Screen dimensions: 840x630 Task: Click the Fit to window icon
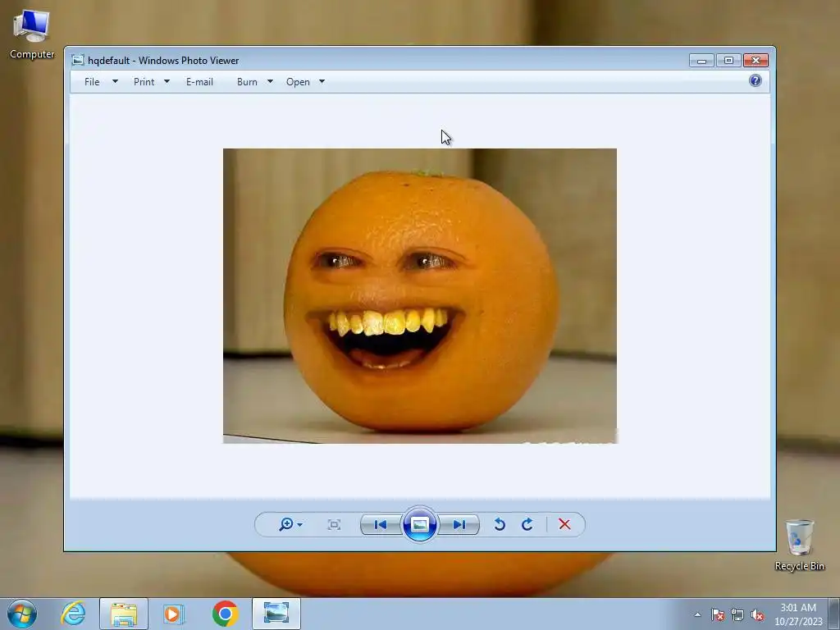coord(334,524)
